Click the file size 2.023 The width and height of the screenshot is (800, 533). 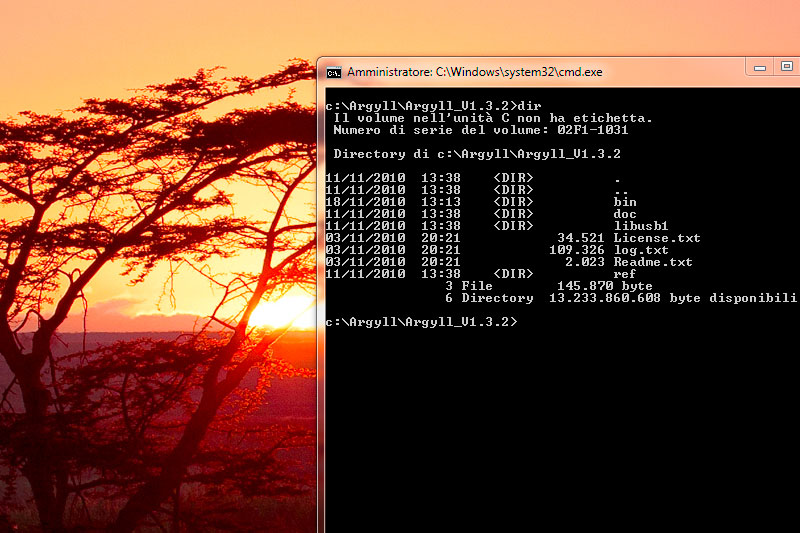pyautogui.click(x=585, y=262)
